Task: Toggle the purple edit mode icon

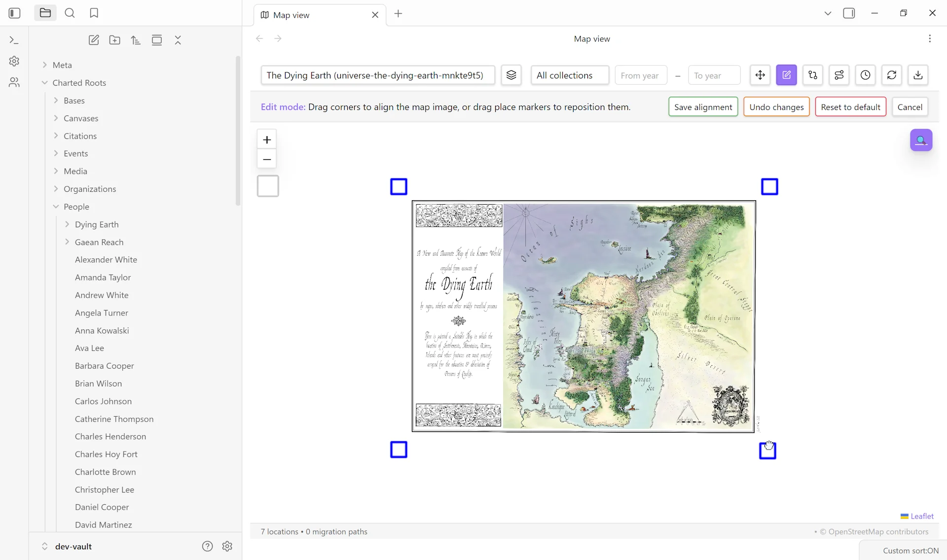Action: 786,75
